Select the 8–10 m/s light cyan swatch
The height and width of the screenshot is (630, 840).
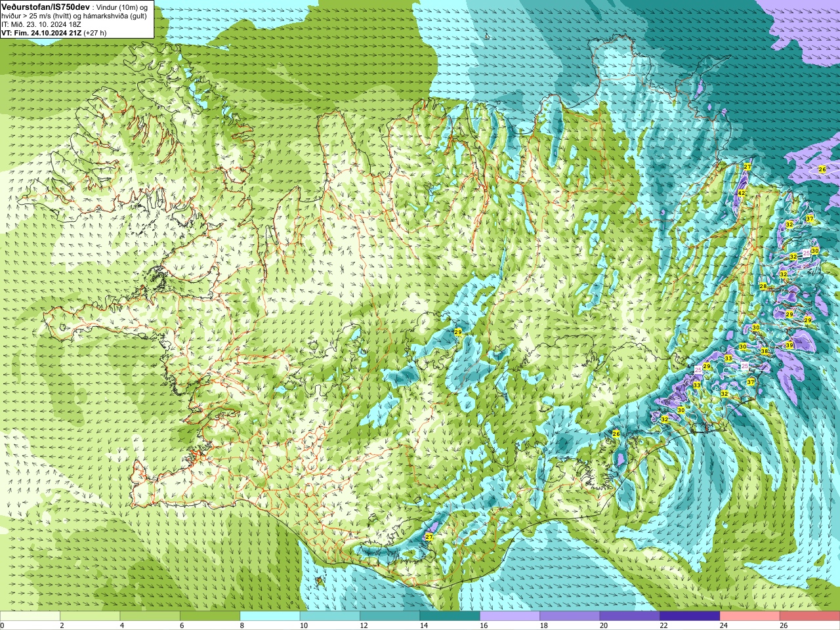click(x=270, y=616)
